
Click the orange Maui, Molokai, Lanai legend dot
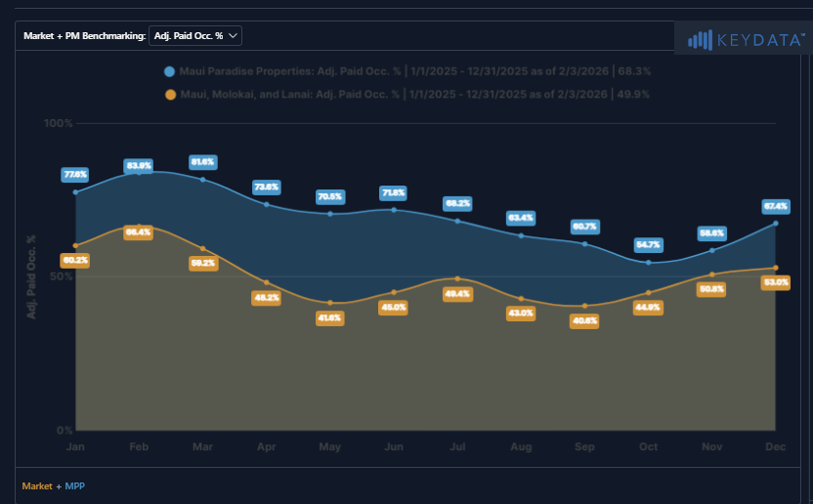pyautogui.click(x=170, y=95)
